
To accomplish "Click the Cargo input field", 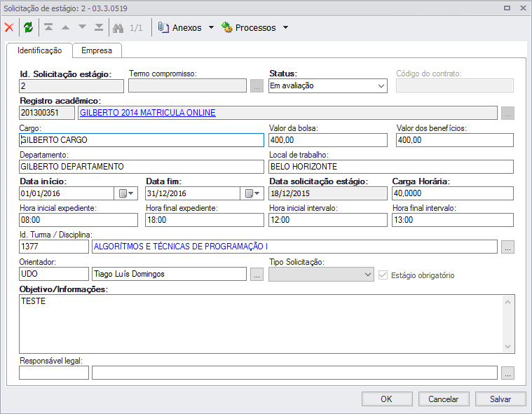I will point(142,140).
